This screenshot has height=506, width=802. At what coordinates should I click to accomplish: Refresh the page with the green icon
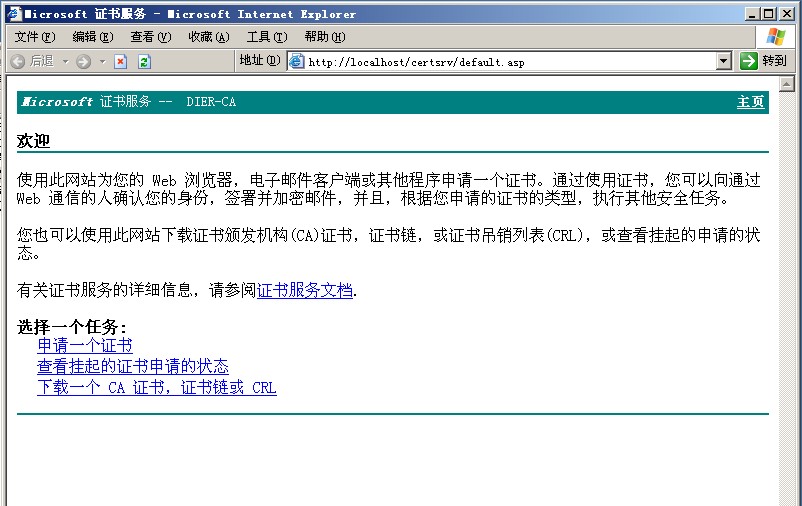tap(144, 62)
